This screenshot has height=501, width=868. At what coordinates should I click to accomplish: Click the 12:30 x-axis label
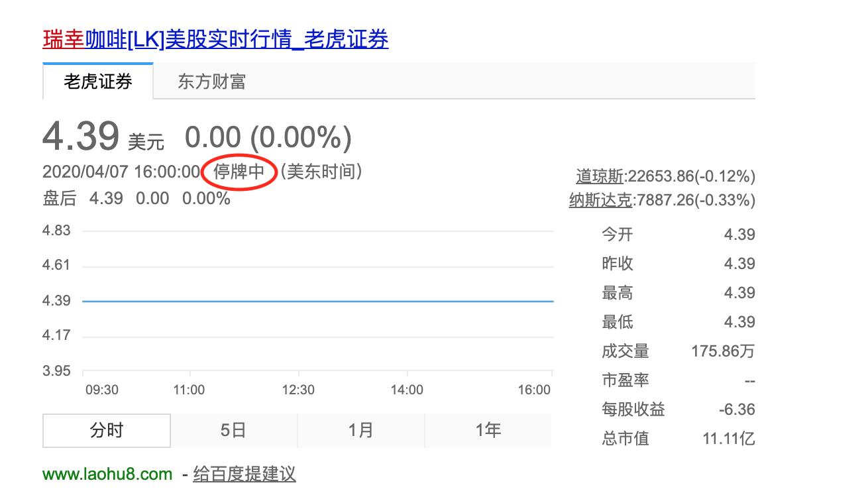(298, 390)
